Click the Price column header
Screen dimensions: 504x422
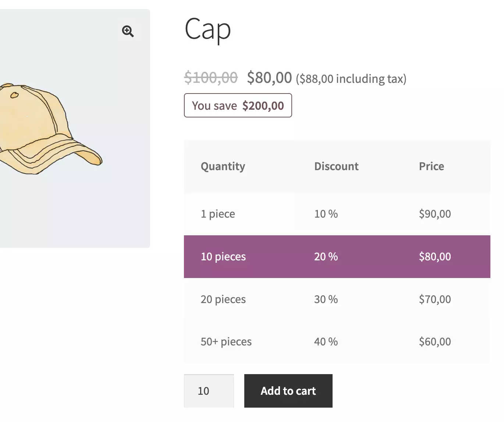coord(432,166)
